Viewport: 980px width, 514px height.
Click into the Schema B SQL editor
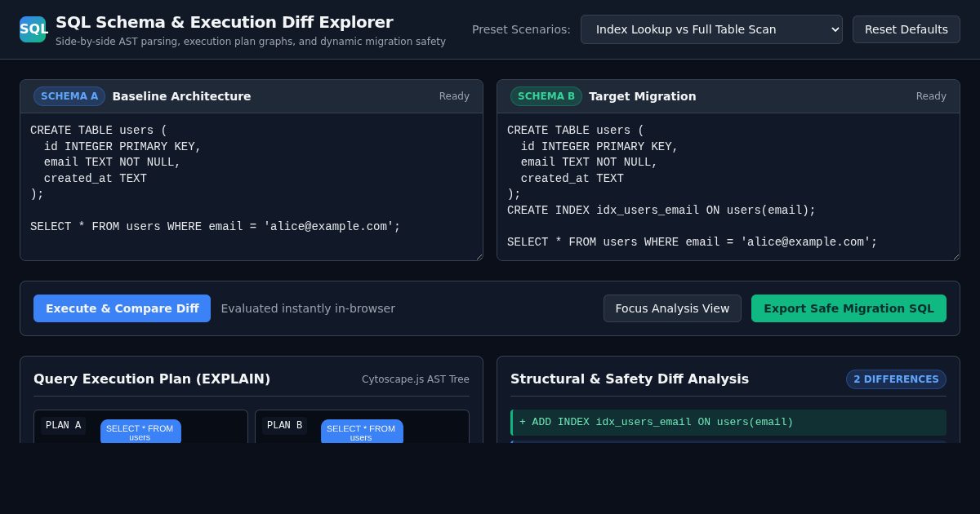(x=728, y=187)
